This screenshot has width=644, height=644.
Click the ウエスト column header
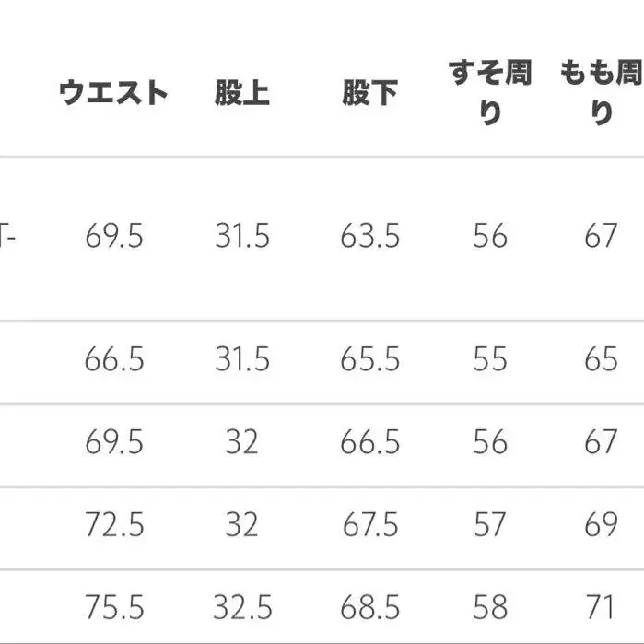(114, 93)
